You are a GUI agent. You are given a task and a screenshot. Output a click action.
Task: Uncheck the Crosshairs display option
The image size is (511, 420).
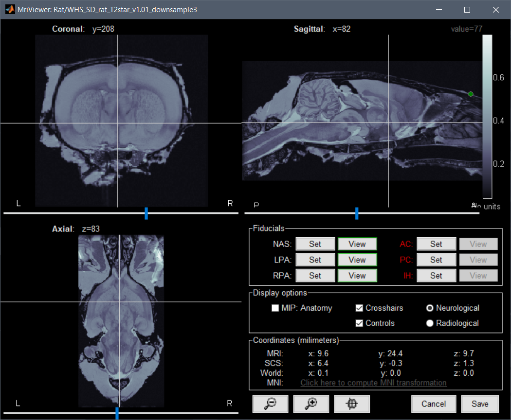(359, 308)
